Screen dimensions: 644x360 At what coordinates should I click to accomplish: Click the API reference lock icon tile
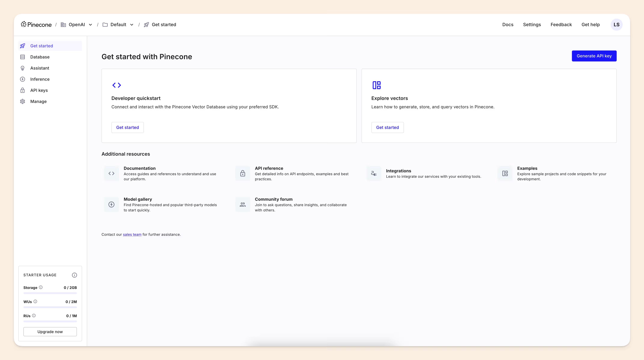(243, 173)
